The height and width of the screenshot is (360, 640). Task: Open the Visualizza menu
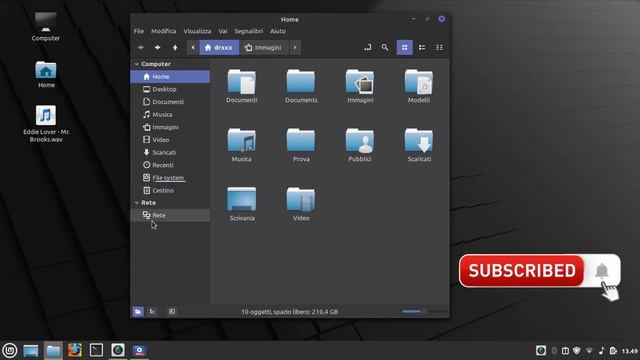point(197,31)
